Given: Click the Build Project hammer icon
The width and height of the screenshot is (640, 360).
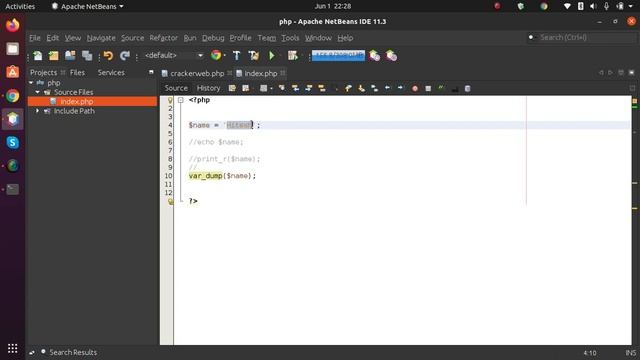Looking at the screenshot, I should point(236,56).
